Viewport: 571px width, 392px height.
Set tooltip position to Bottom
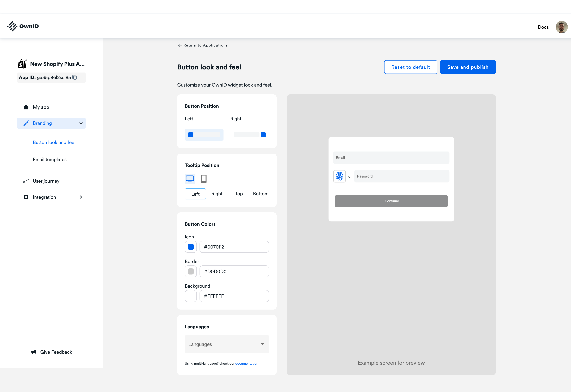[261, 194]
